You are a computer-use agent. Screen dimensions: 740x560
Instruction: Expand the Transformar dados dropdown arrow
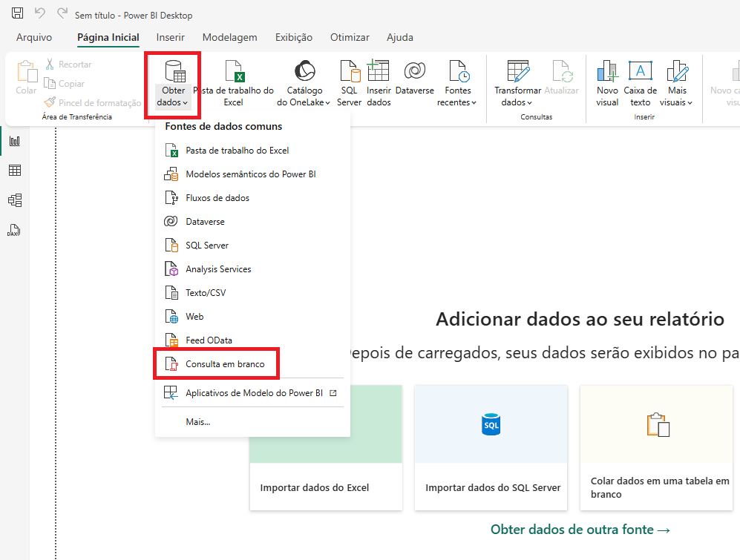pyautogui.click(x=529, y=103)
